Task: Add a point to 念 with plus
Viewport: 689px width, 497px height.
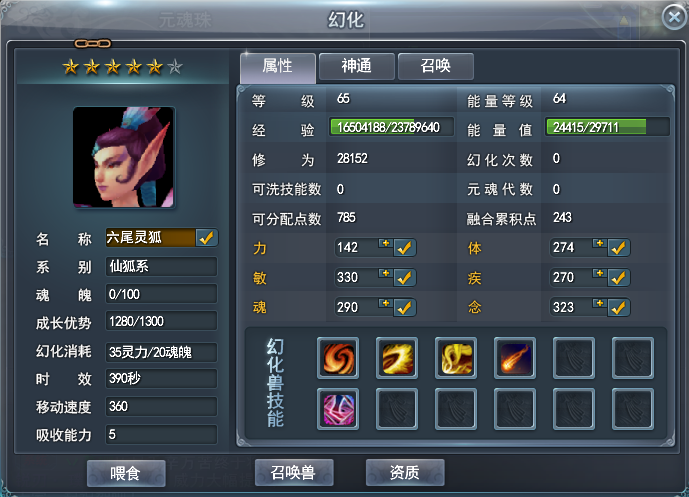Action: pyautogui.click(x=599, y=303)
